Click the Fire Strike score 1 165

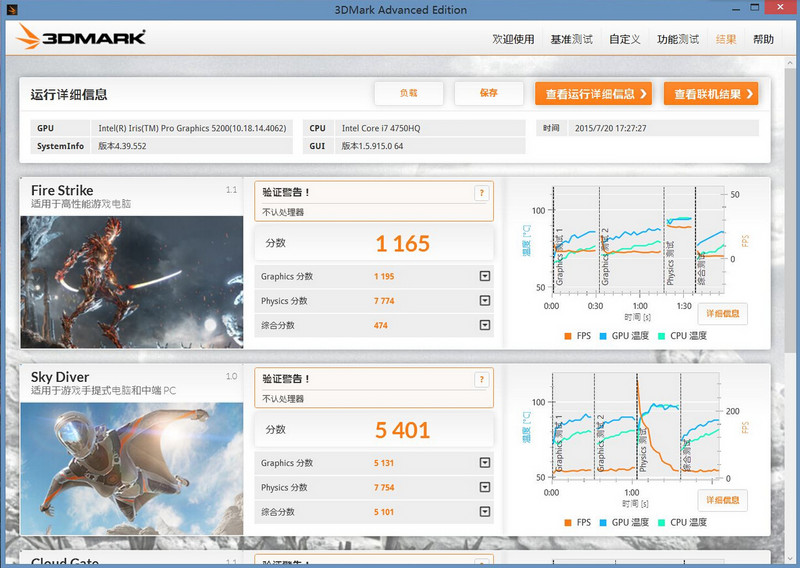[403, 243]
